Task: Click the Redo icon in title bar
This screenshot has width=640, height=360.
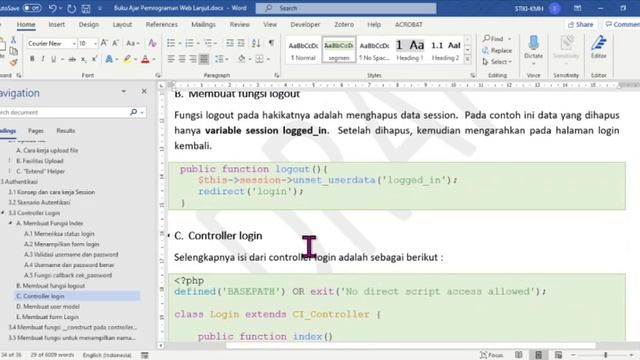Action: click(71, 8)
